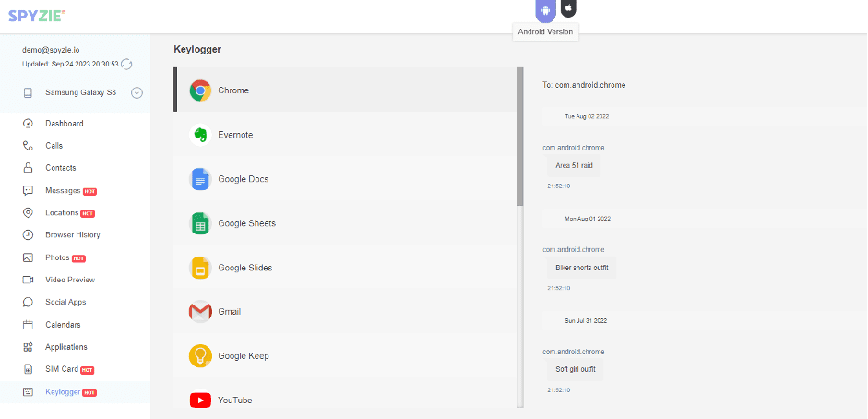
Task: Open the SIM Card section
Action: [x=62, y=369]
